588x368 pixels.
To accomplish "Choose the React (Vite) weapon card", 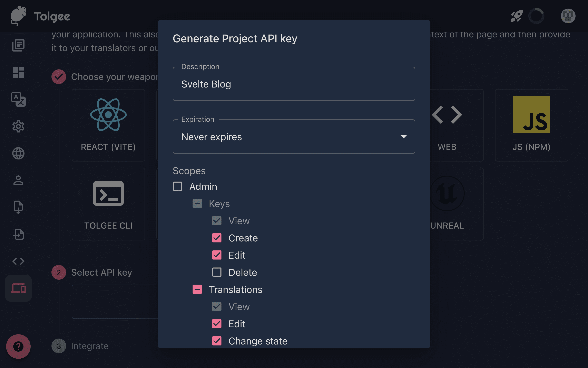I will pyautogui.click(x=108, y=125).
